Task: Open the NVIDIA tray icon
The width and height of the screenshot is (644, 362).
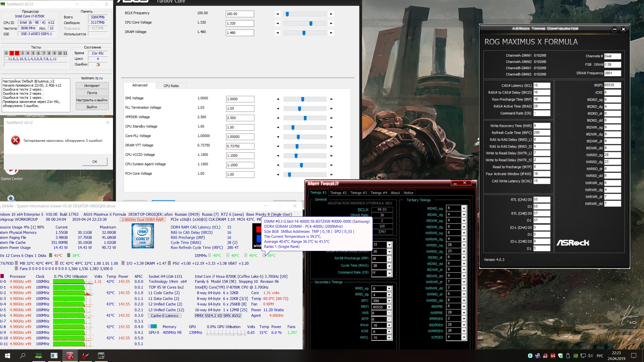Action: (576, 356)
